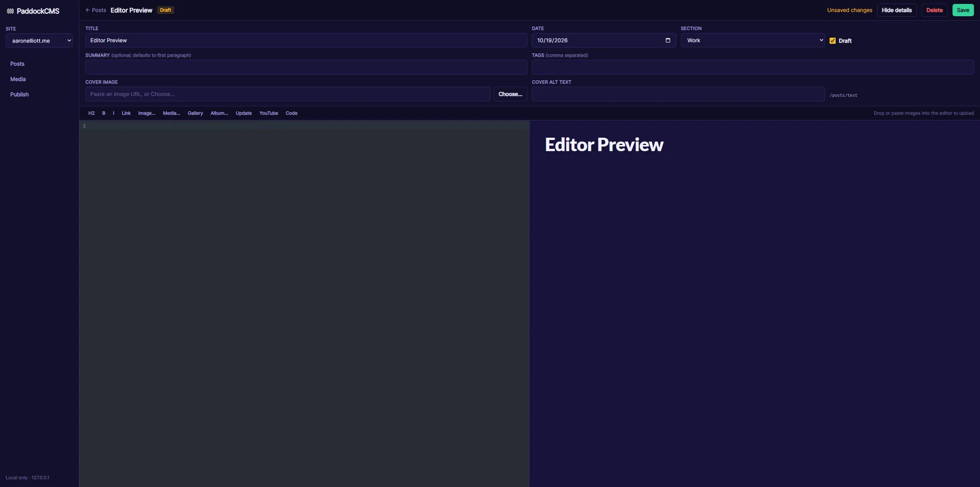Open Media in the sidebar

pyautogui.click(x=18, y=79)
